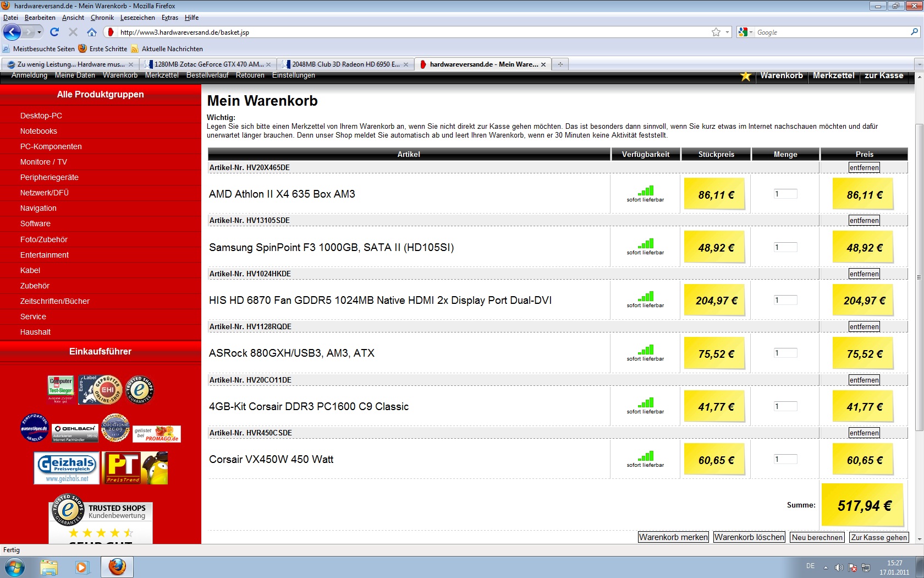Click the Computer Bild Test-Sieger badge

pos(61,390)
